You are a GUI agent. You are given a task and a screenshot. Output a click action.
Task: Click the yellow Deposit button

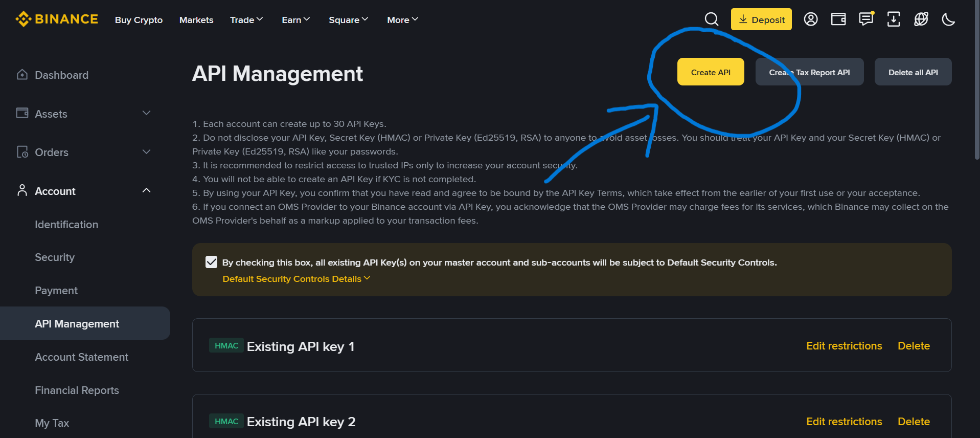(x=761, y=19)
